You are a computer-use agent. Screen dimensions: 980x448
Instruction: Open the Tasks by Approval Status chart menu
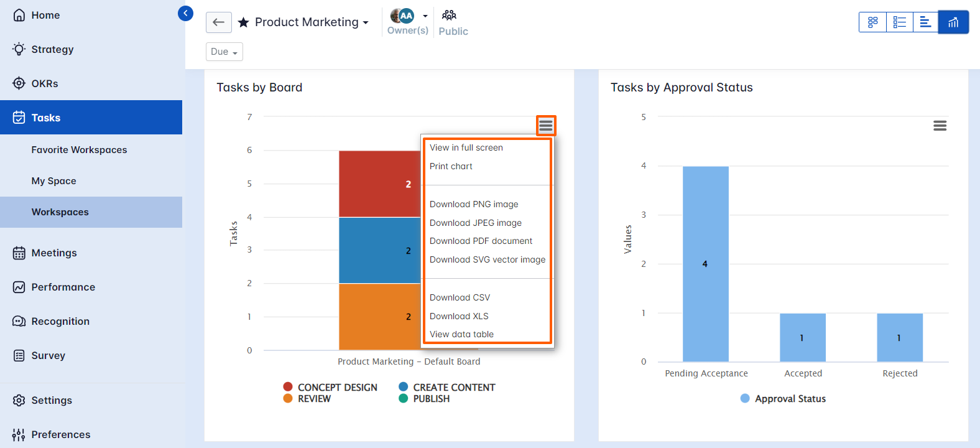pyautogui.click(x=940, y=125)
